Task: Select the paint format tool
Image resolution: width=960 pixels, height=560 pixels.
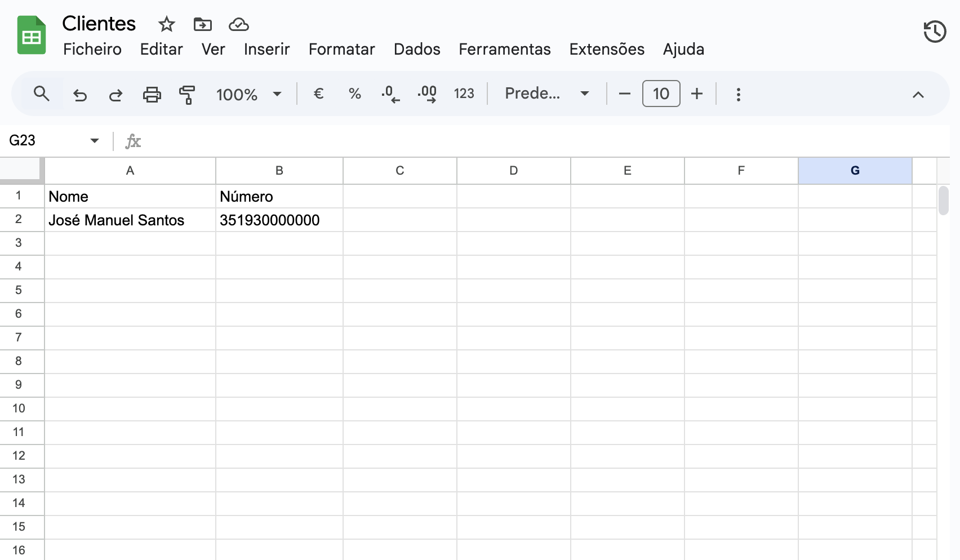Action: tap(187, 94)
